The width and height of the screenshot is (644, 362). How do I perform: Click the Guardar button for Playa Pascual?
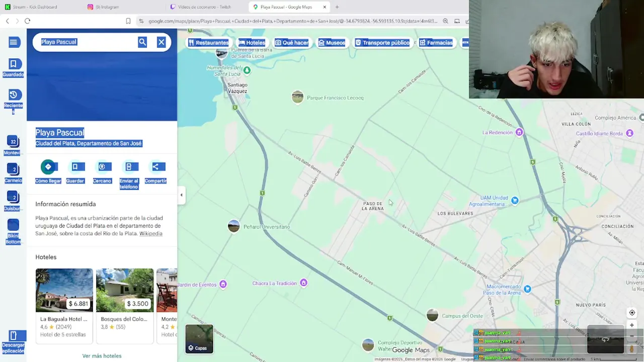75,171
